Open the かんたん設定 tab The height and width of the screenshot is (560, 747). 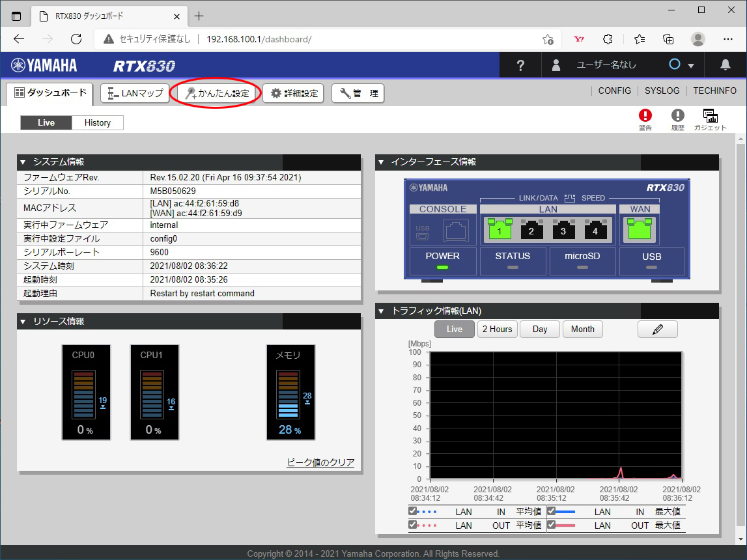[217, 93]
